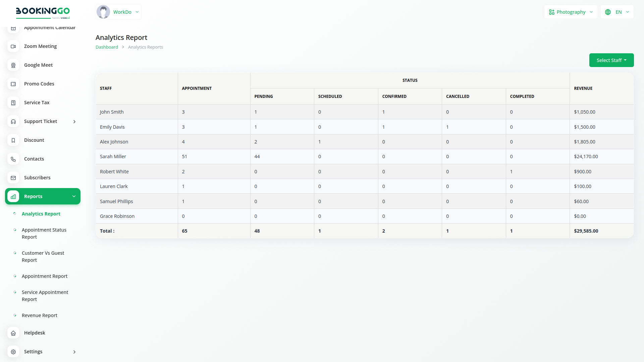Open the Photography workspace dropdown
The height and width of the screenshot is (362, 644).
[571, 12]
